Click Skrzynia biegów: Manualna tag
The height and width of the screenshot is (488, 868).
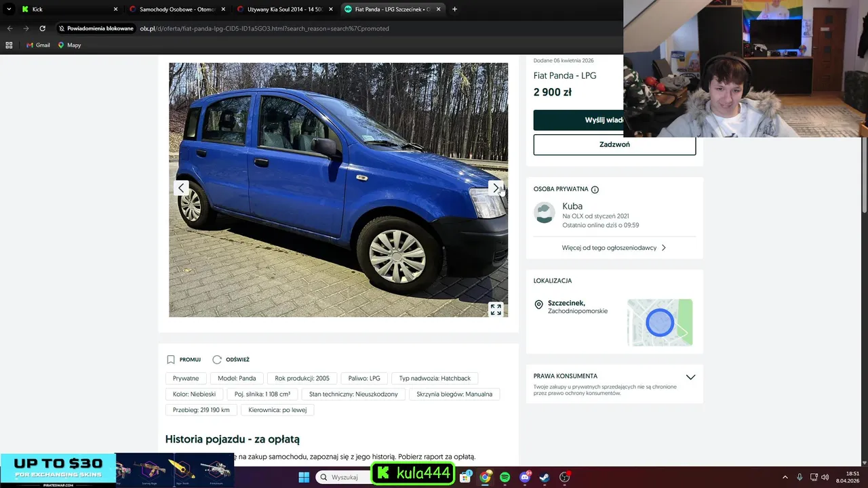[x=454, y=394]
